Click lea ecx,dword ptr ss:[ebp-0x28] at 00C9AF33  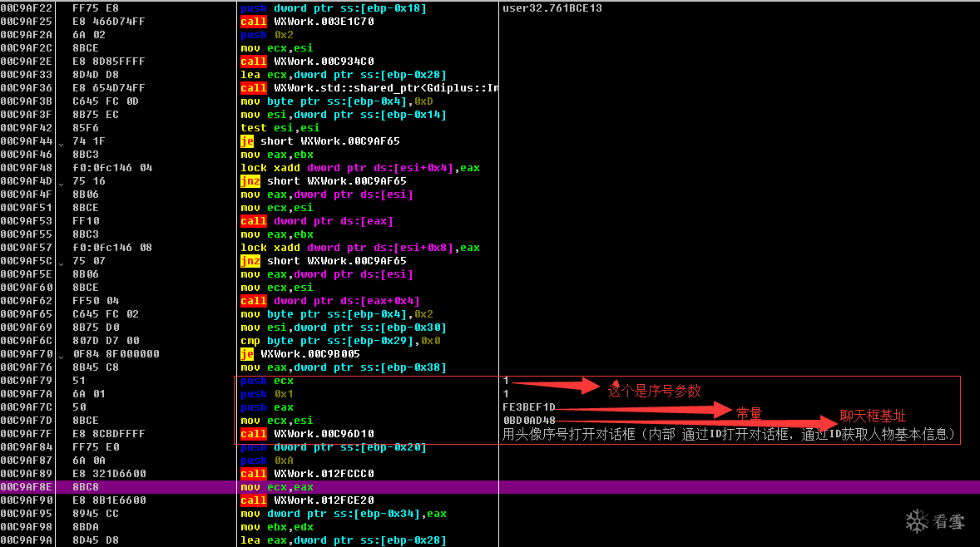[x=344, y=74]
